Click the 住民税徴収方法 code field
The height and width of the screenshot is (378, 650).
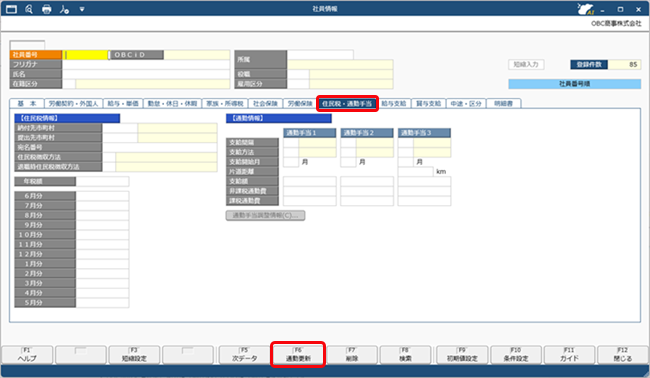109,157
